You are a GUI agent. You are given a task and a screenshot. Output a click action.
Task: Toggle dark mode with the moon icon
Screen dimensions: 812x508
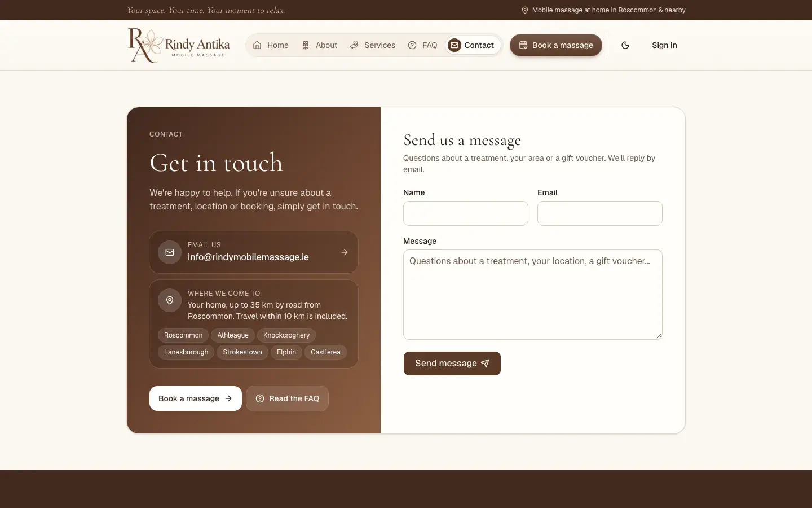[x=625, y=45]
